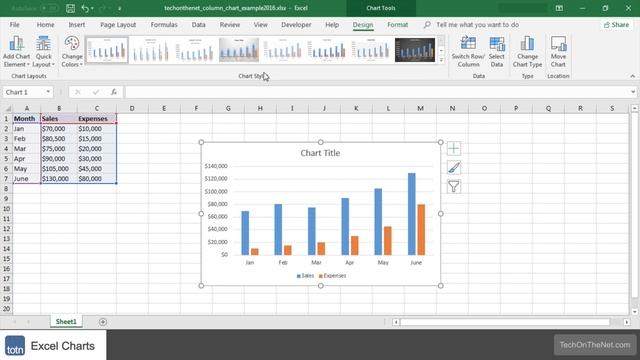This screenshot has width=640, height=360.
Task: Click the Chart Elements plus button
Action: click(x=453, y=149)
